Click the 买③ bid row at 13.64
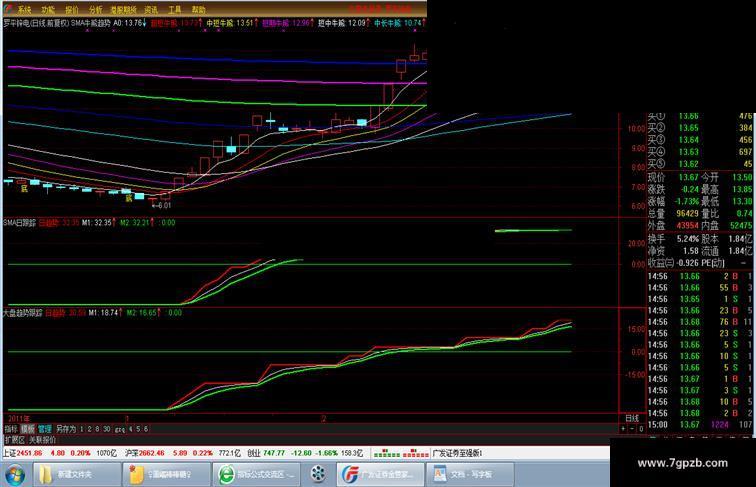756x487 pixels. tap(699, 140)
